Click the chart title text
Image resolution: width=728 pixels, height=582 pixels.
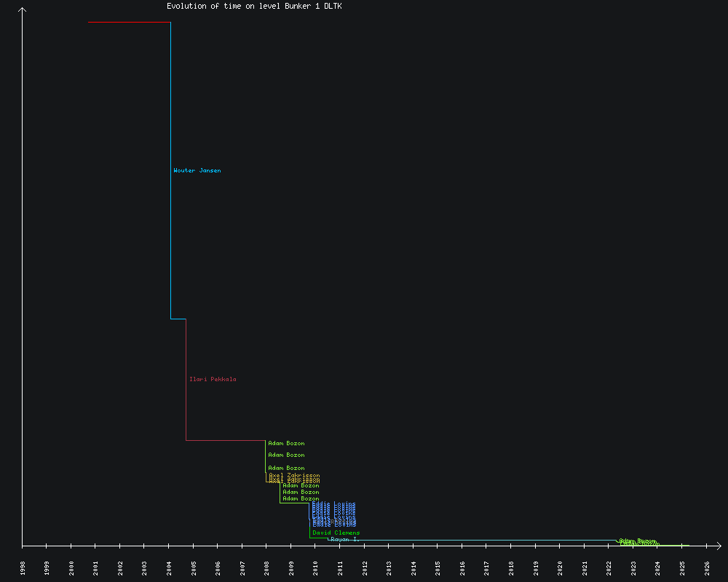[254, 6]
